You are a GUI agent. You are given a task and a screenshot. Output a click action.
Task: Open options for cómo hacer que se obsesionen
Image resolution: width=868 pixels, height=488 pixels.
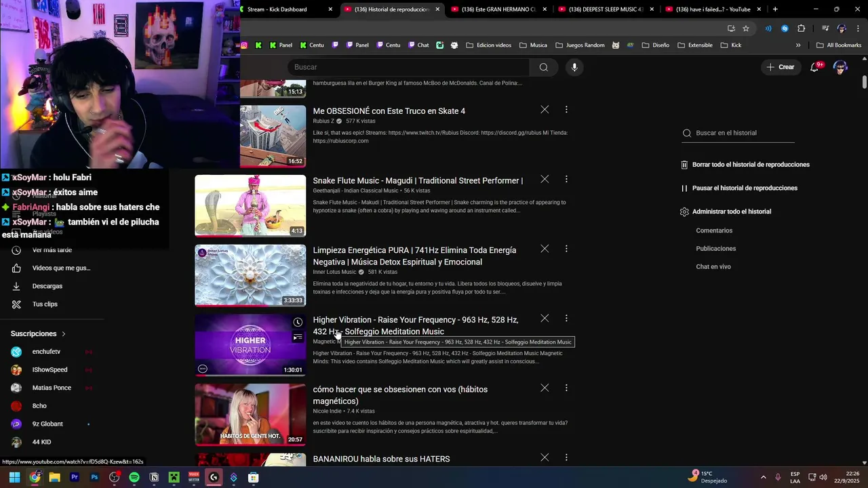(x=566, y=388)
